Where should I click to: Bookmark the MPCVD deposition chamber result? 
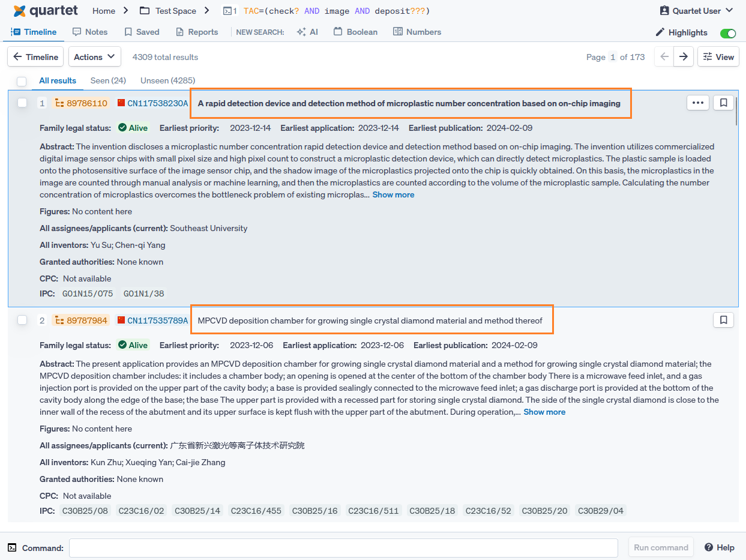point(723,320)
